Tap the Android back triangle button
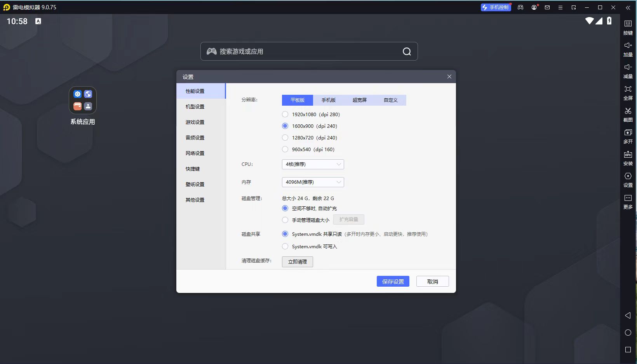The height and width of the screenshot is (364, 637). point(628,315)
